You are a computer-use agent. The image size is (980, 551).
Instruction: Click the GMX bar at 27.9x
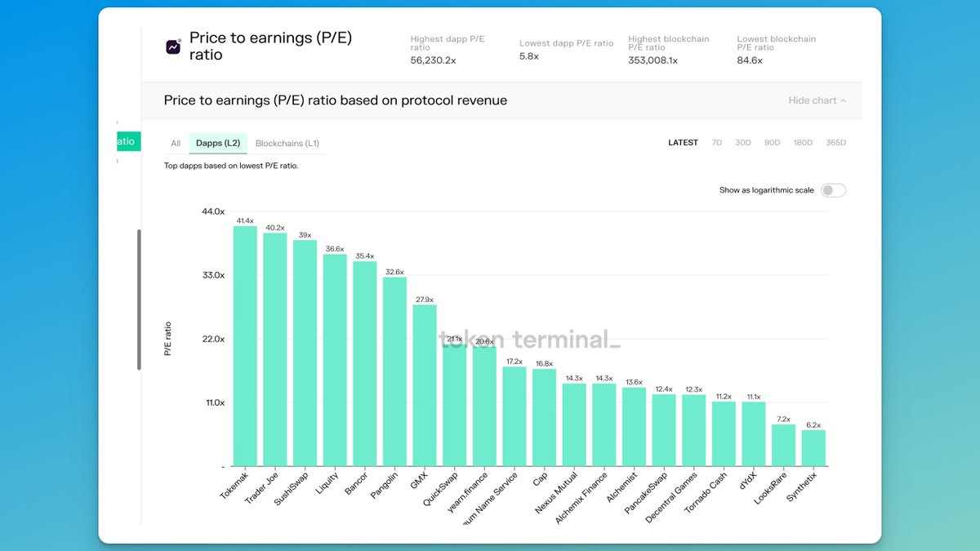(x=425, y=385)
